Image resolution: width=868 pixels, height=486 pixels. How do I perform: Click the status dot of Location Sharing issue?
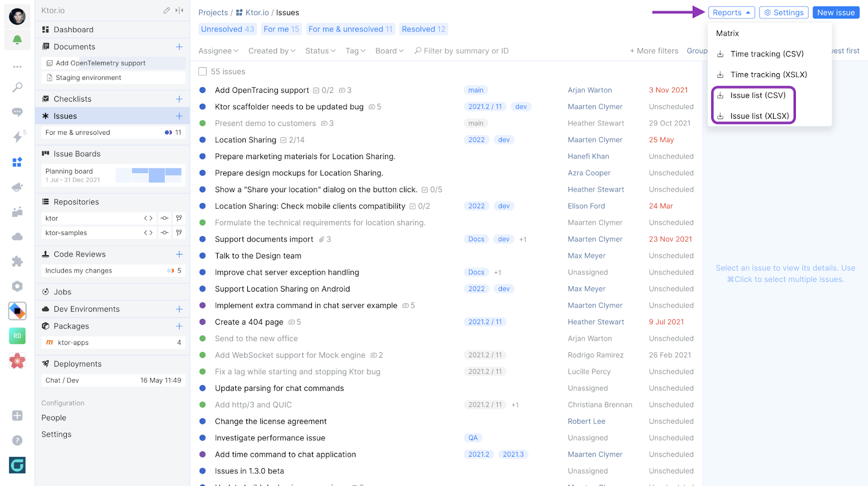click(202, 140)
